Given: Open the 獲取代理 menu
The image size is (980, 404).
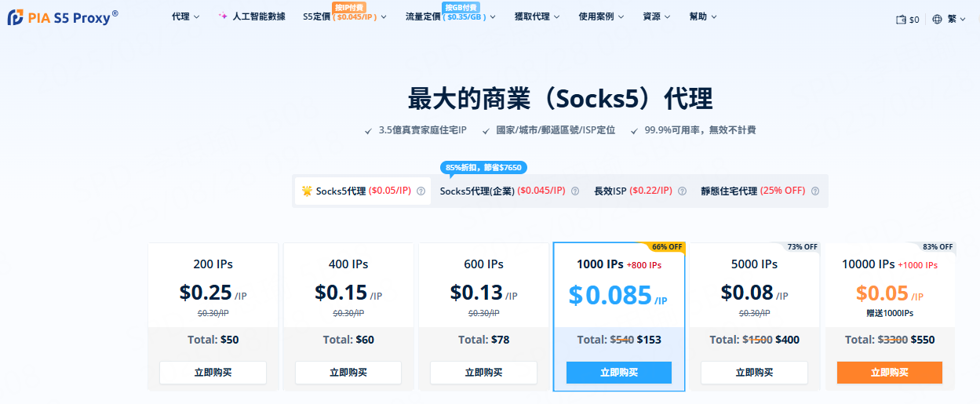Looking at the screenshot, I should point(537,16).
